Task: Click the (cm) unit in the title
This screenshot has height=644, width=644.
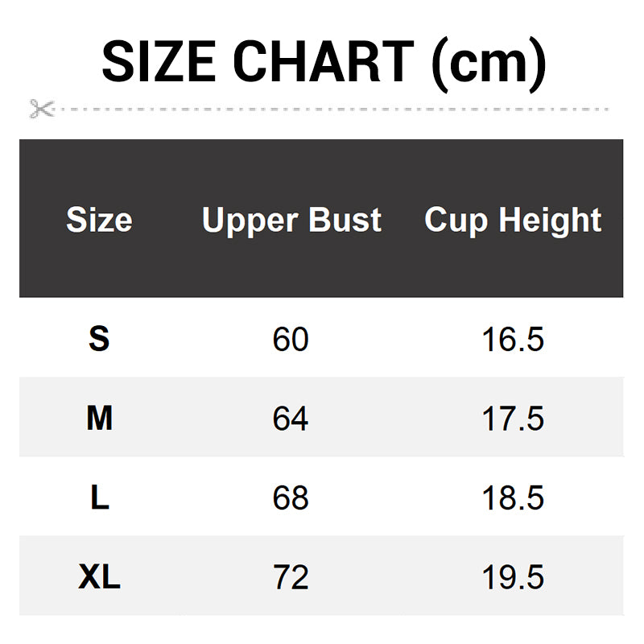Action: pyautogui.click(x=489, y=63)
